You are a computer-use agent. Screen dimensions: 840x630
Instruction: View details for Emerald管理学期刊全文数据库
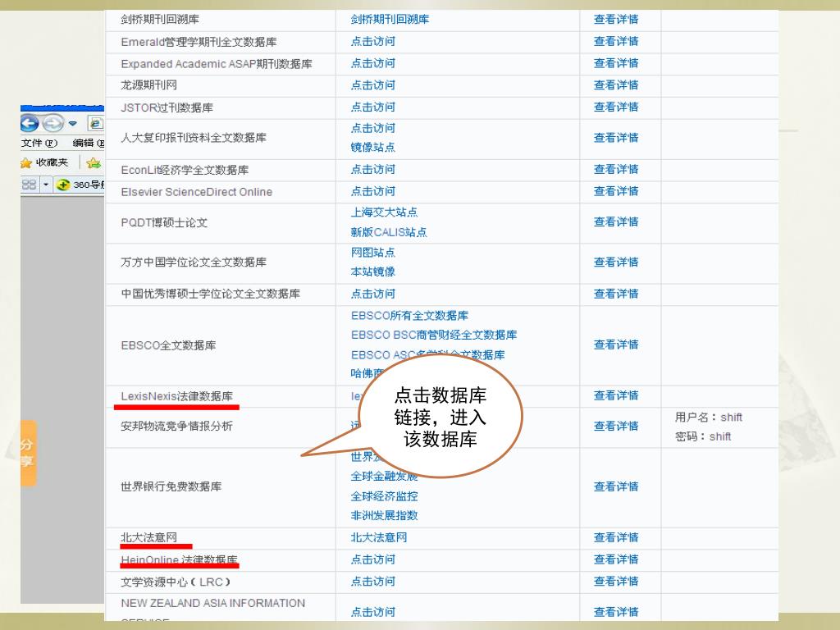click(616, 41)
